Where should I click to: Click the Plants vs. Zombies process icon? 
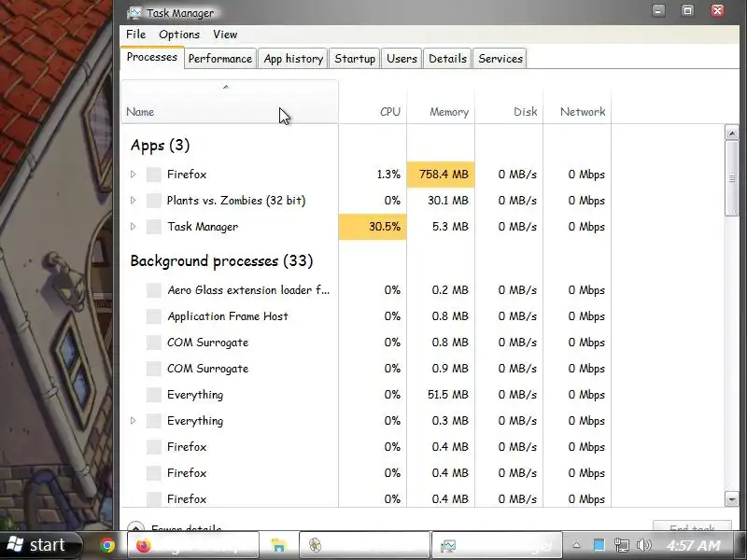tap(153, 201)
